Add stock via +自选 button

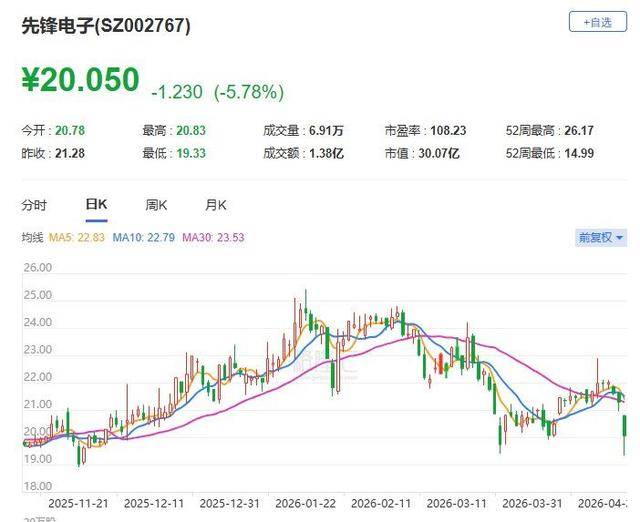click(x=598, y=22)
